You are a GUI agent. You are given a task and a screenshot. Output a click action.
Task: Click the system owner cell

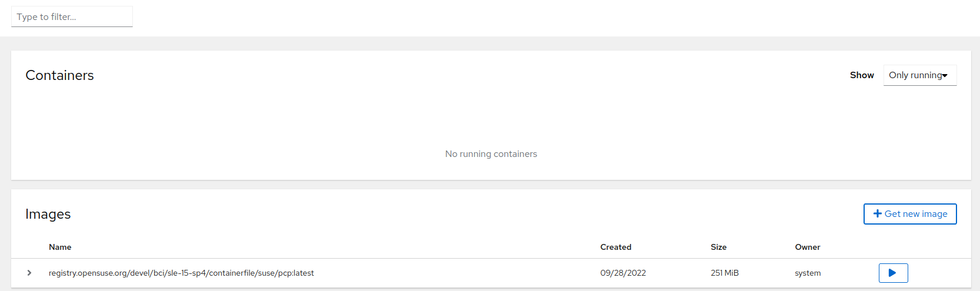808,273
